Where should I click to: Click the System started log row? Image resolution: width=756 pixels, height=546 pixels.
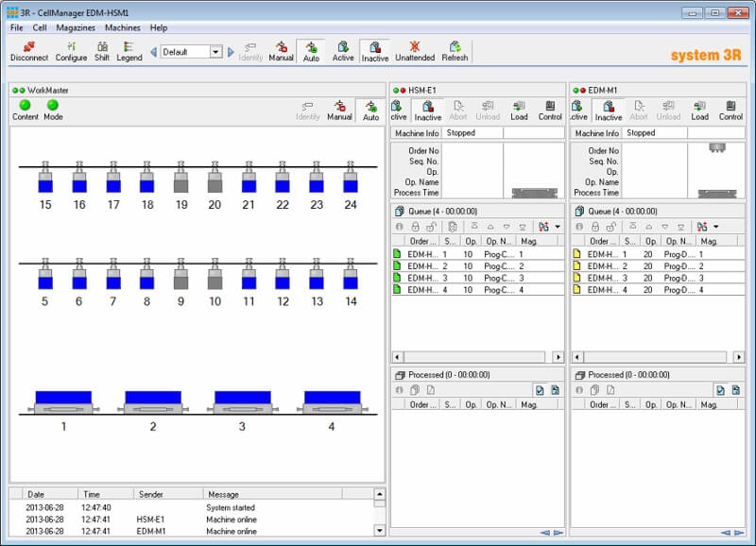point(191,507)
